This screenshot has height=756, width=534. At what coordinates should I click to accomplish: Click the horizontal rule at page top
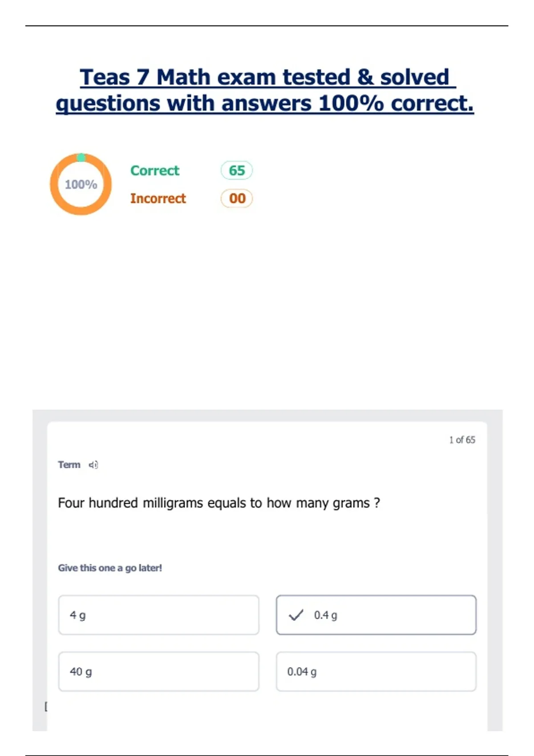pyautogui.click(x=267, y=26)
